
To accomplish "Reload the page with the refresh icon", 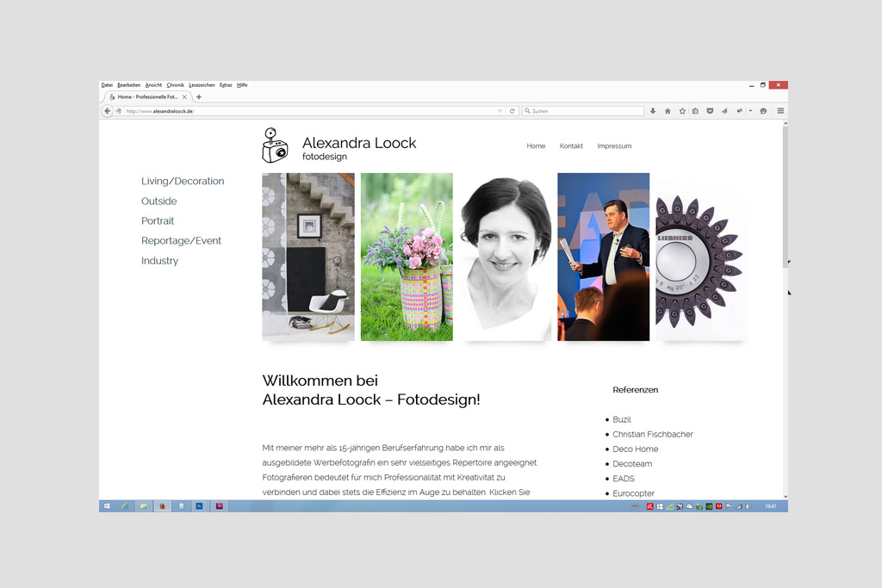I will (512, 111).
